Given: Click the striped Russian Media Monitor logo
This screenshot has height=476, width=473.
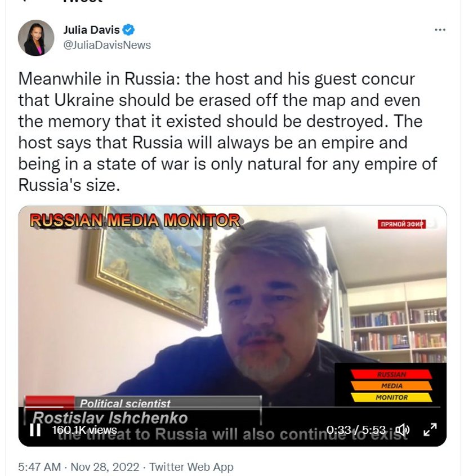Looking at the screenshot, I should (391, 385).
